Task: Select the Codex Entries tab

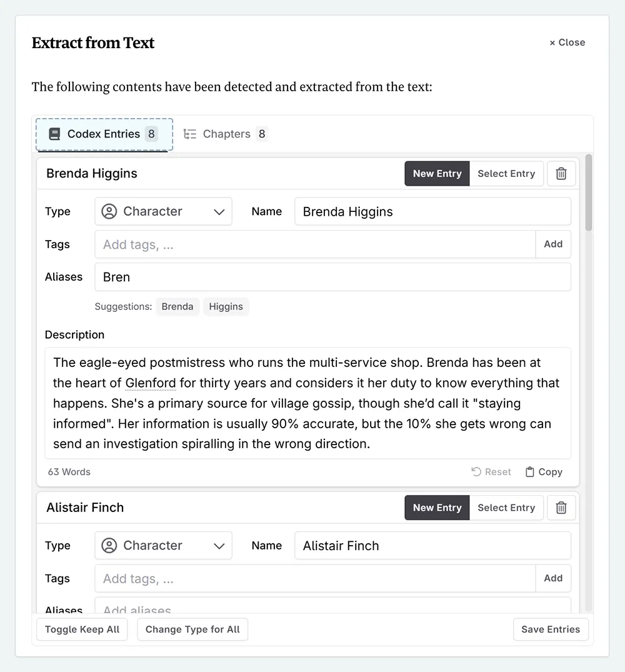Action: [104, 134]
